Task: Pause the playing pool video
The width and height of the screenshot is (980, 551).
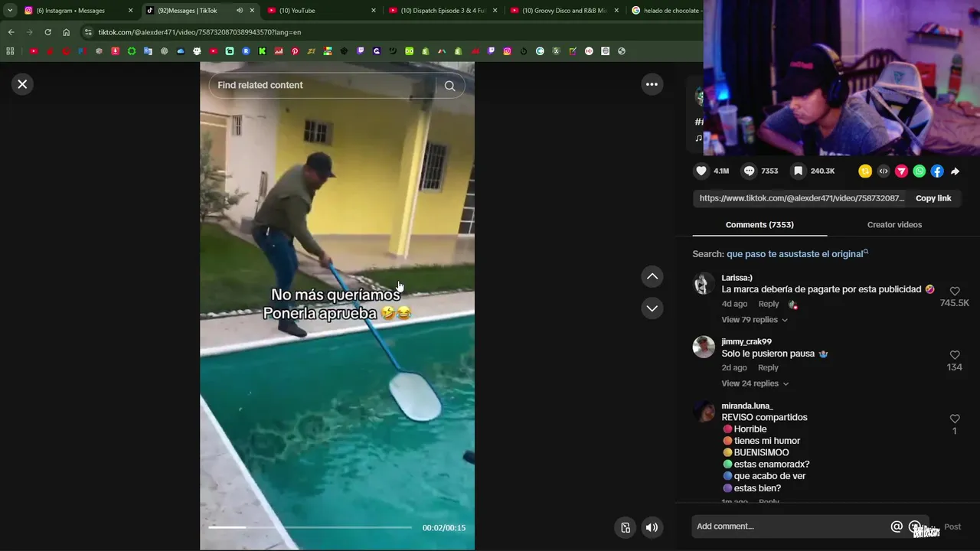Action: [337, 306]
